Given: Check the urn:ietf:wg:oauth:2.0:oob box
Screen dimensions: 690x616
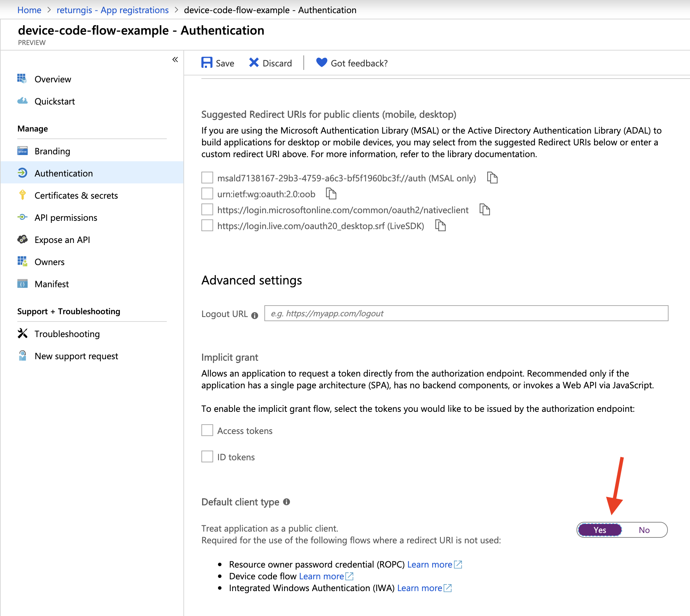Looking at the screenshot, I should [207, 193].
